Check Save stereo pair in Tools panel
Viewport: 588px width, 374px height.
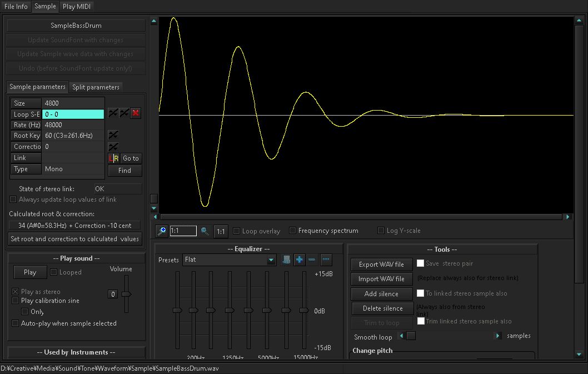(420, 264)
